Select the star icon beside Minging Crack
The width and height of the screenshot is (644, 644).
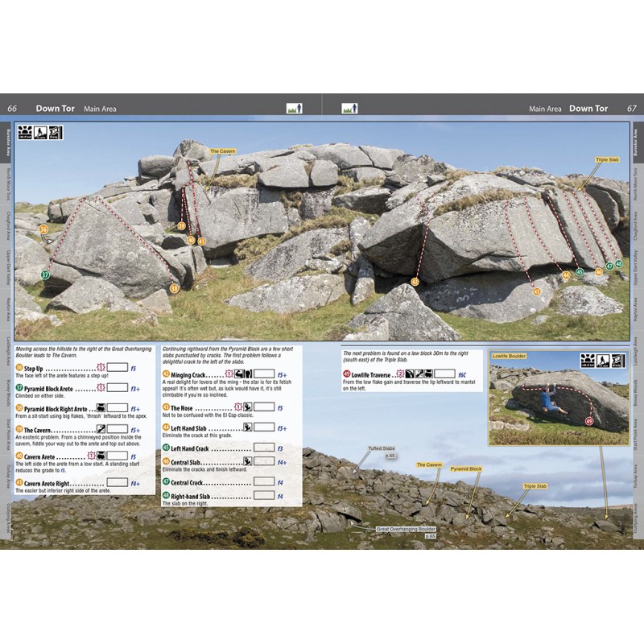pos(228,374)
